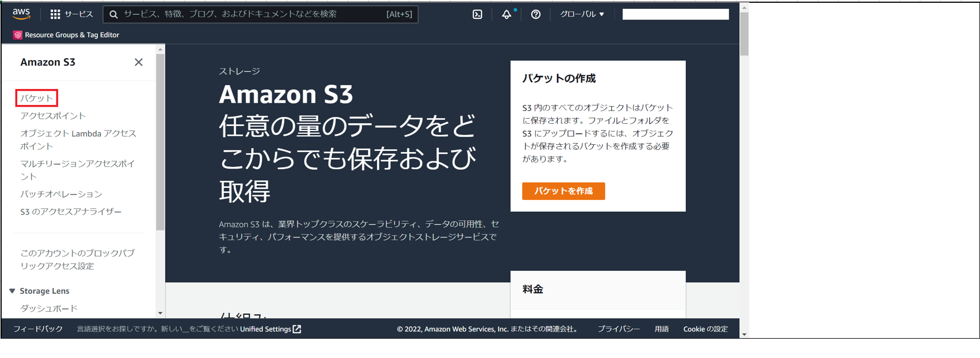The width and height of the screenshot is (980, 358).
Task: Close the Amazon S3 side panel
Action: [x=139, y=62]
